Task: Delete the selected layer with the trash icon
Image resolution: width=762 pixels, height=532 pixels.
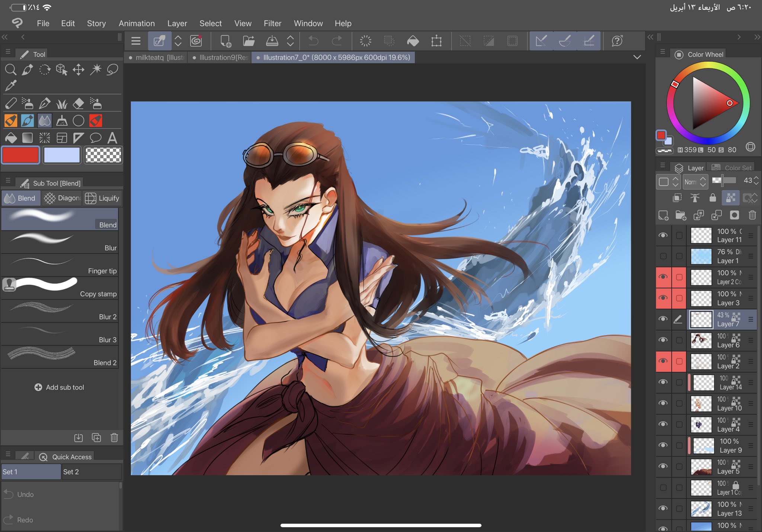Action: click(x=753, y=215)
